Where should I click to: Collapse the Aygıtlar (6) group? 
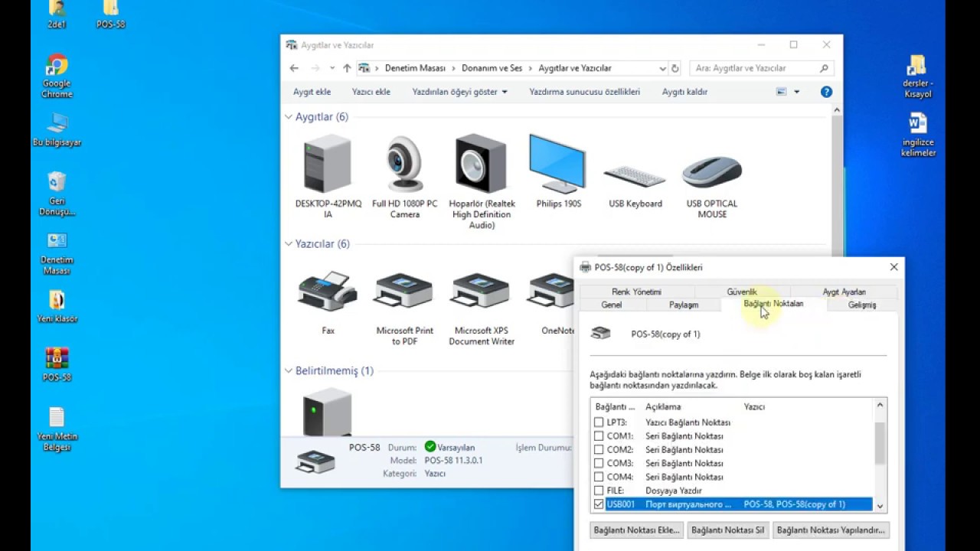click(x=289, y=117)
